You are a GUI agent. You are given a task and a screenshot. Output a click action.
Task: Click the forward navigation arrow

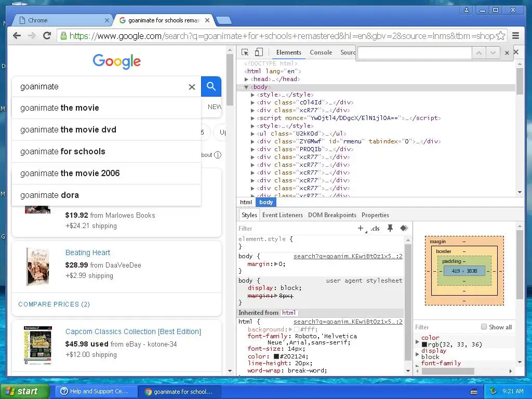coord(32,36)
